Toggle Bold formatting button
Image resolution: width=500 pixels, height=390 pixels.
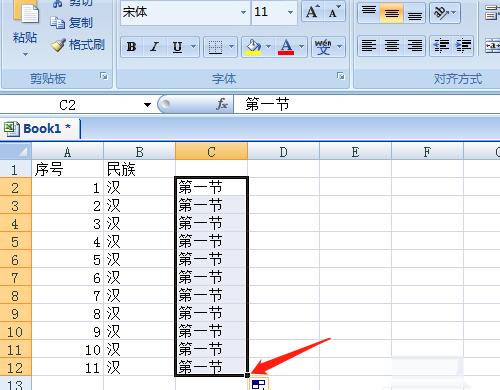click(132, 47)
